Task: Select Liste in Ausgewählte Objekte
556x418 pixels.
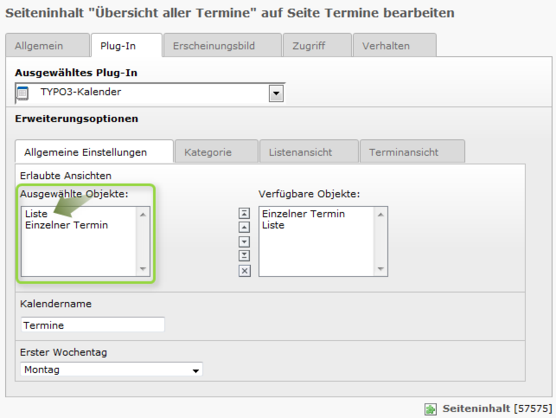Action: 36,214
